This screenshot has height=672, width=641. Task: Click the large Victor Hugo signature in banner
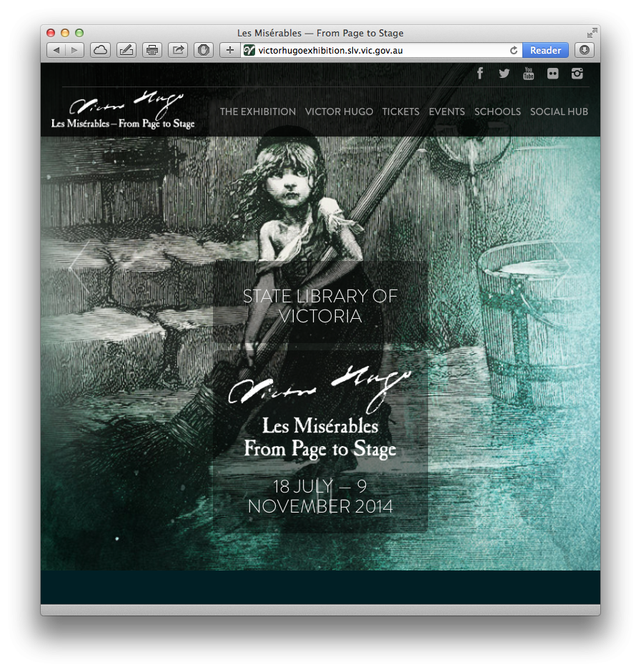[x=319, y=388]
